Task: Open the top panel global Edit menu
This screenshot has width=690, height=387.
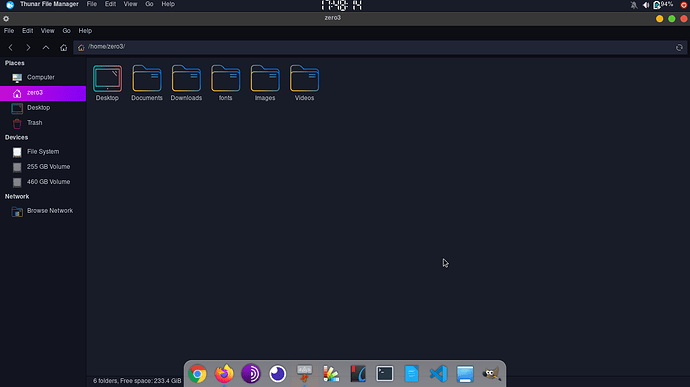Action: [x=110, y=4]
